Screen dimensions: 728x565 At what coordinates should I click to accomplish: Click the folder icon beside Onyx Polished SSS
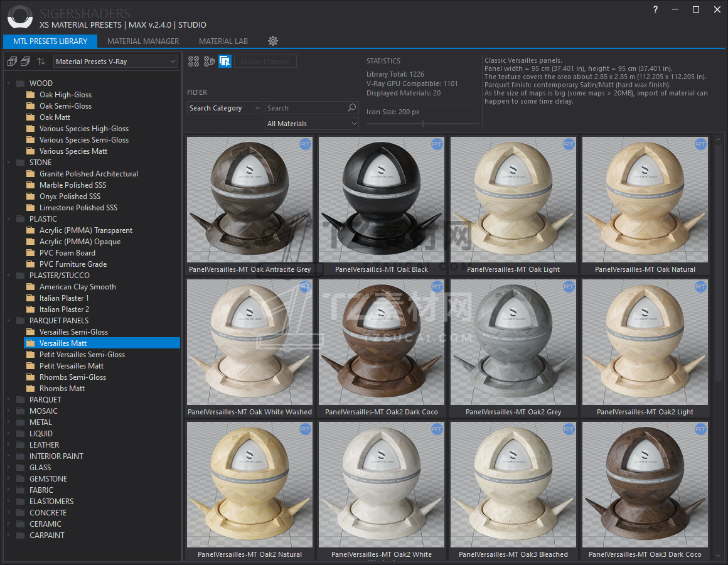coord(31,196)
